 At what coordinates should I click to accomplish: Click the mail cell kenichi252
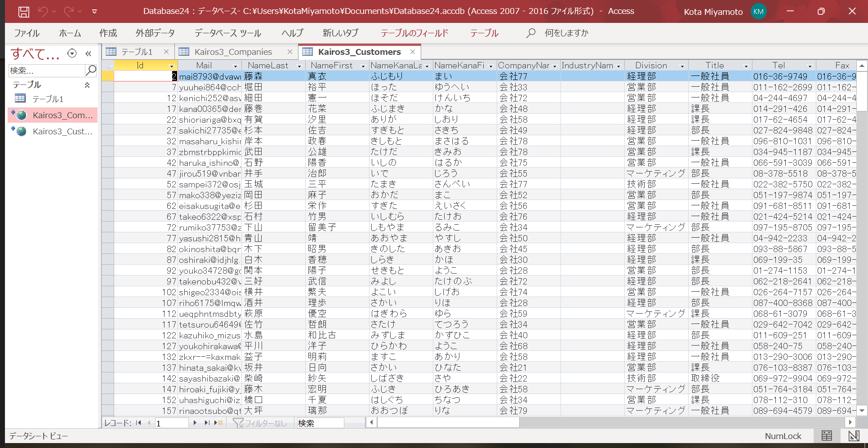tap(209, 98)
